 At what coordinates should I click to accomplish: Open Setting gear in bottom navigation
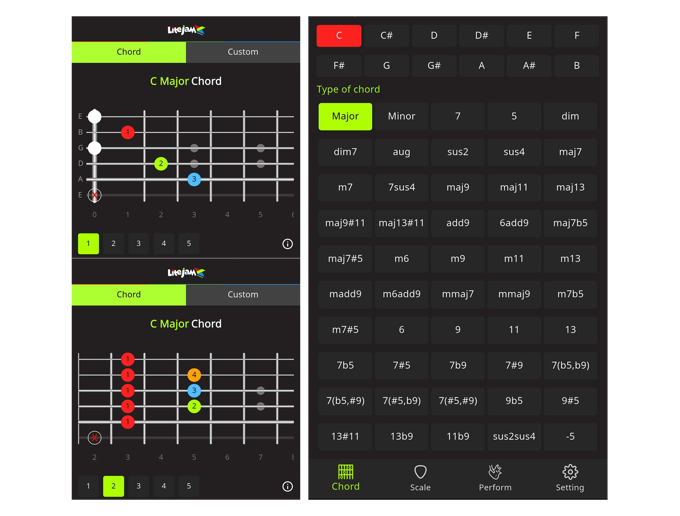570,477
